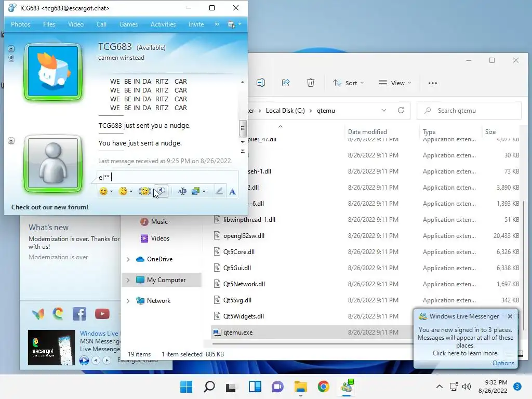Refresh the qtemu folder view
Screen dimensions: 532x399
pyautogui.click(x=401, y=110)
